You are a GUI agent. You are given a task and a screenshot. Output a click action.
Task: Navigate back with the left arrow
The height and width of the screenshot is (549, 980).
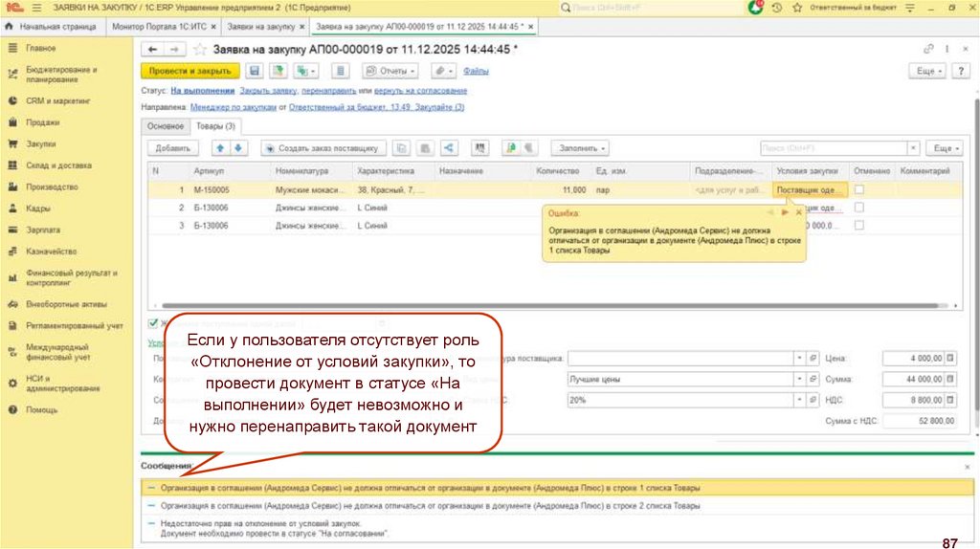click(151, 49)
